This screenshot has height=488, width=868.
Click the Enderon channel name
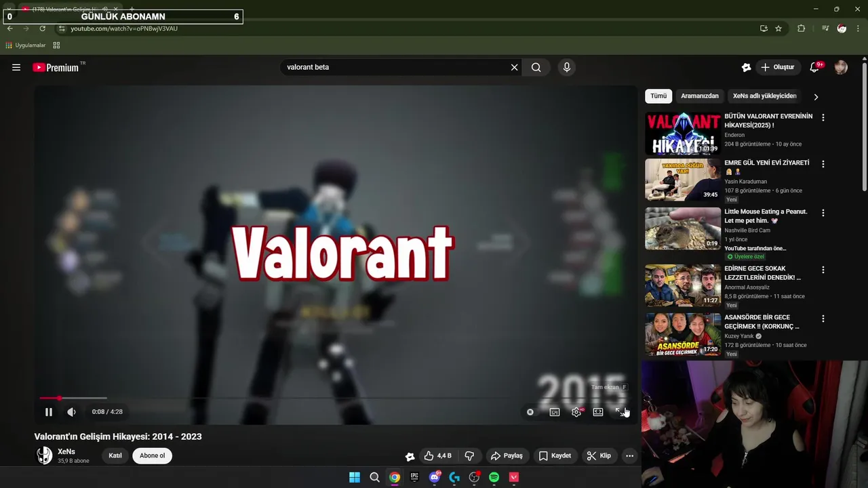pos(734,135)
